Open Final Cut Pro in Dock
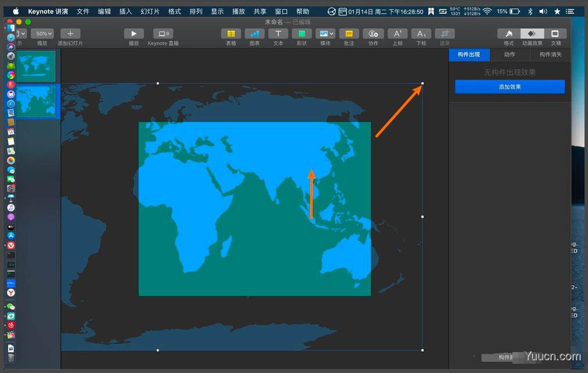588x373 pixels. click(x=11, y=335)
